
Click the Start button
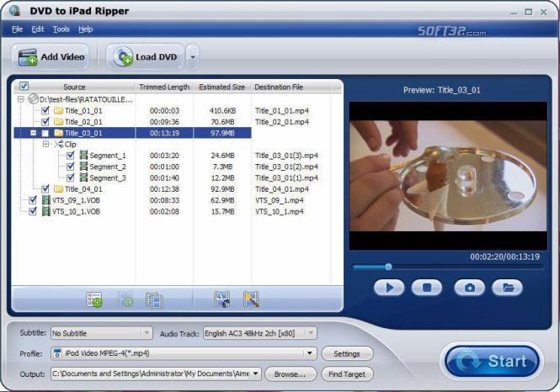click(493, 361)
